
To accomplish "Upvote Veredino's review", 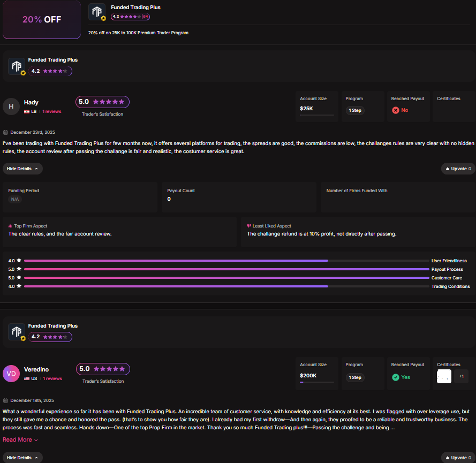I will [x=458, y=458].
